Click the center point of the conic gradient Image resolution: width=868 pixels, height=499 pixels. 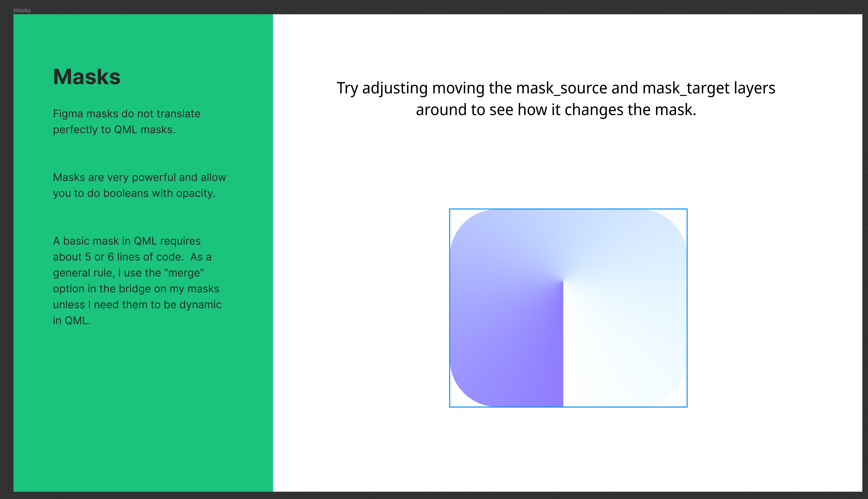coord(563,281)
